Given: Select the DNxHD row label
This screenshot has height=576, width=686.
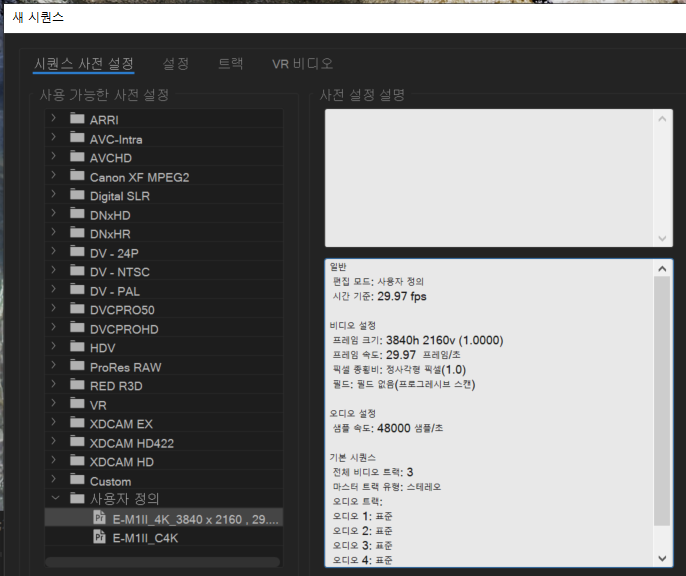Looking at the screenshot, I should [x=110, y=215].
